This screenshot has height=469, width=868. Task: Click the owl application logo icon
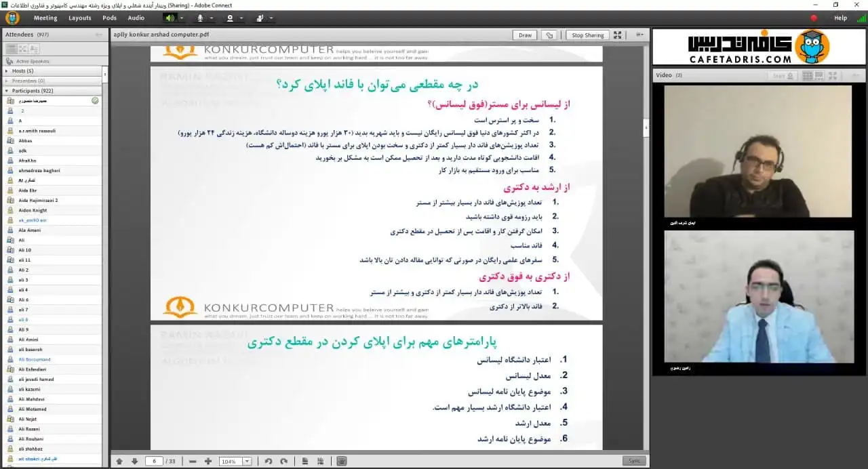(12, 18)
